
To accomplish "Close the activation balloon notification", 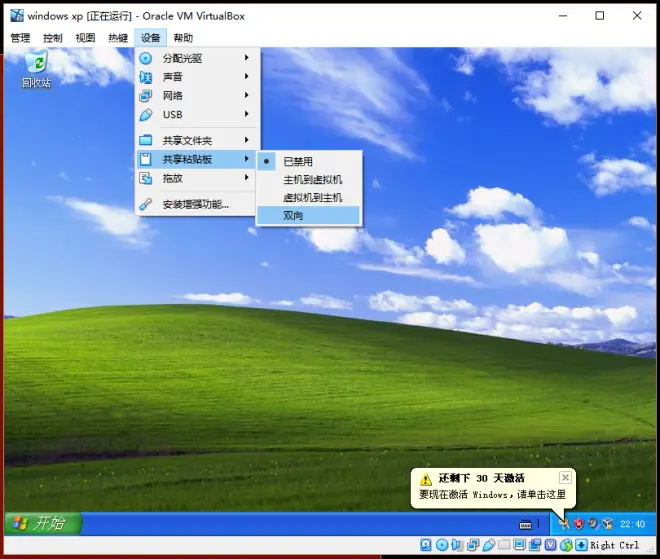I will (x=565, y=477).
